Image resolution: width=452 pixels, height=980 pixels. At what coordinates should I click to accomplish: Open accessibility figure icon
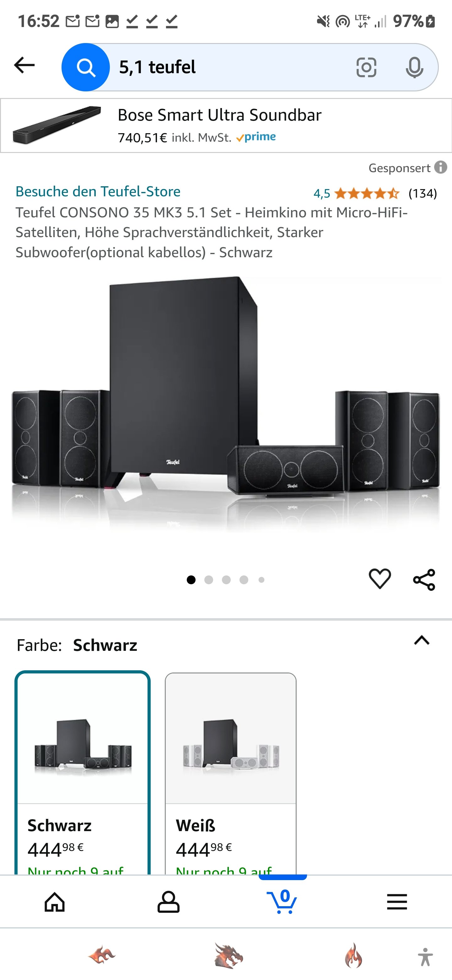425,956
